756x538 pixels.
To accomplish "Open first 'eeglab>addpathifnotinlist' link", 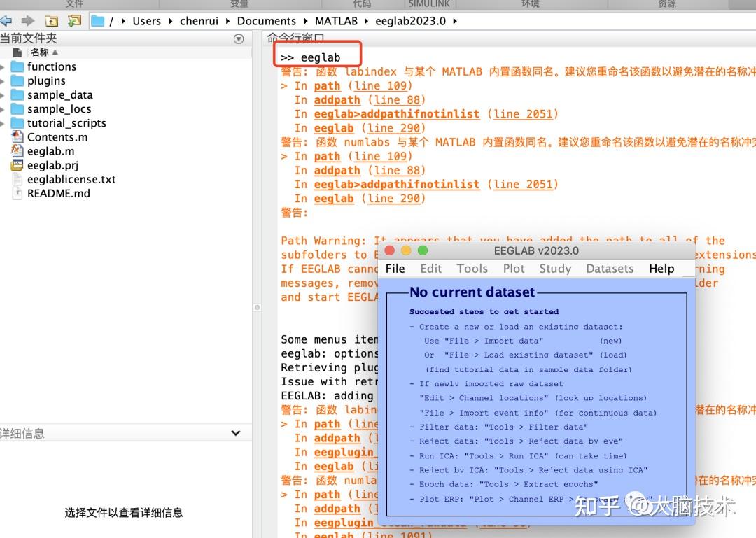I will tap(397, 114).
